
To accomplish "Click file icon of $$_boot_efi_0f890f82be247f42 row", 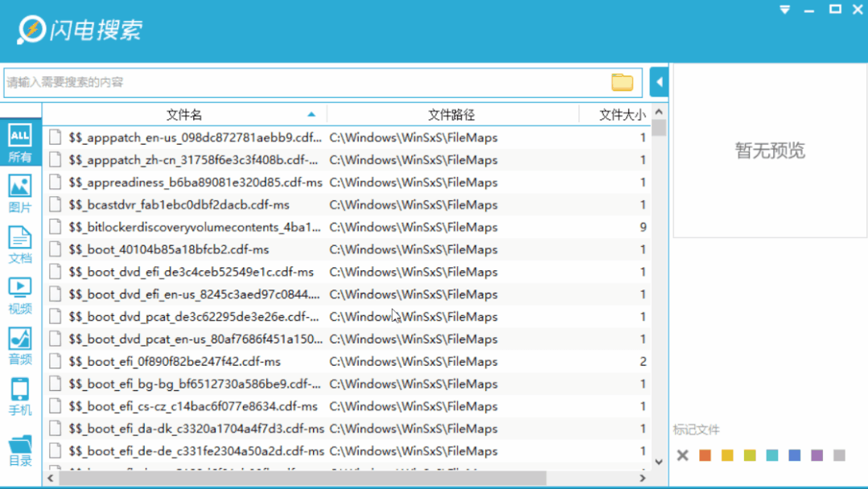I will click(x=55, y=361).
